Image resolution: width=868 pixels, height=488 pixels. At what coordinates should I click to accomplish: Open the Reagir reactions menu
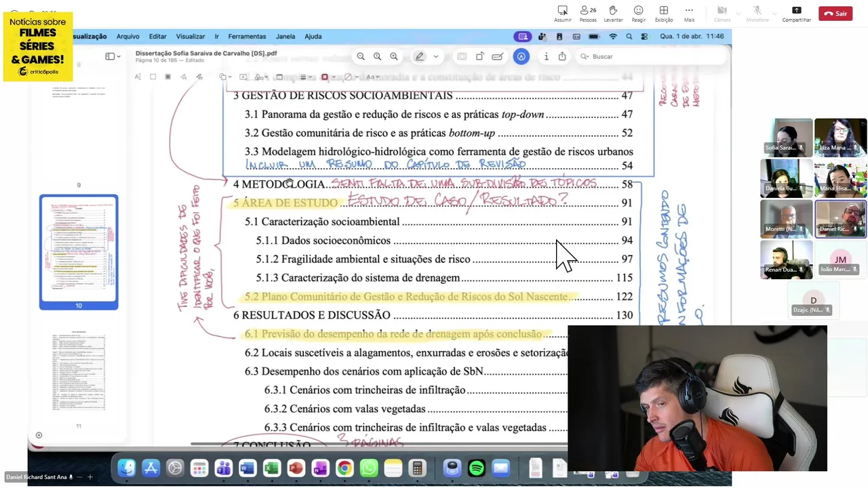coord(638,14)
